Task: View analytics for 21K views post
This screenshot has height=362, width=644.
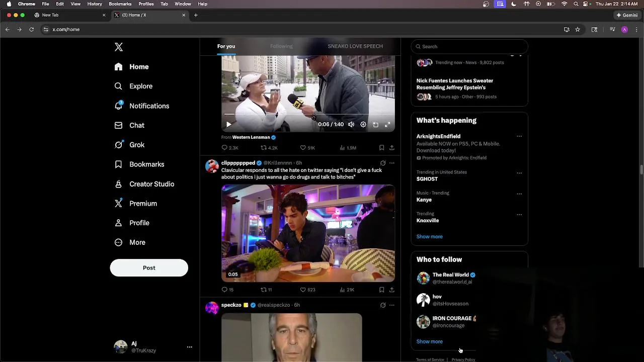Action: pos(347,290)
